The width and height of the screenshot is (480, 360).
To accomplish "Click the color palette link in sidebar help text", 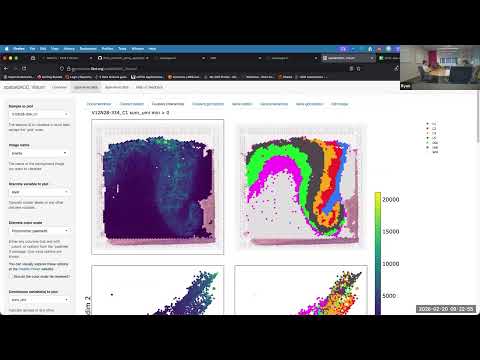I will click(29, 269).
